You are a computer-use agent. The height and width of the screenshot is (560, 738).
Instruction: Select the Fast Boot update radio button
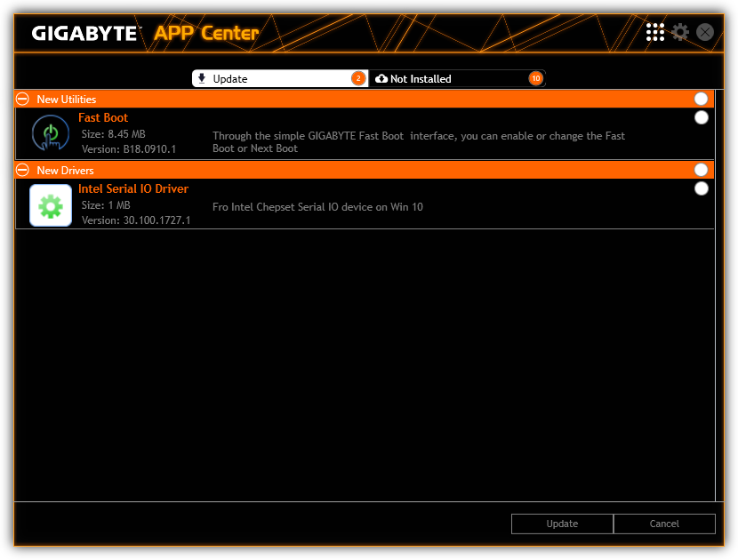coord(701,117)
